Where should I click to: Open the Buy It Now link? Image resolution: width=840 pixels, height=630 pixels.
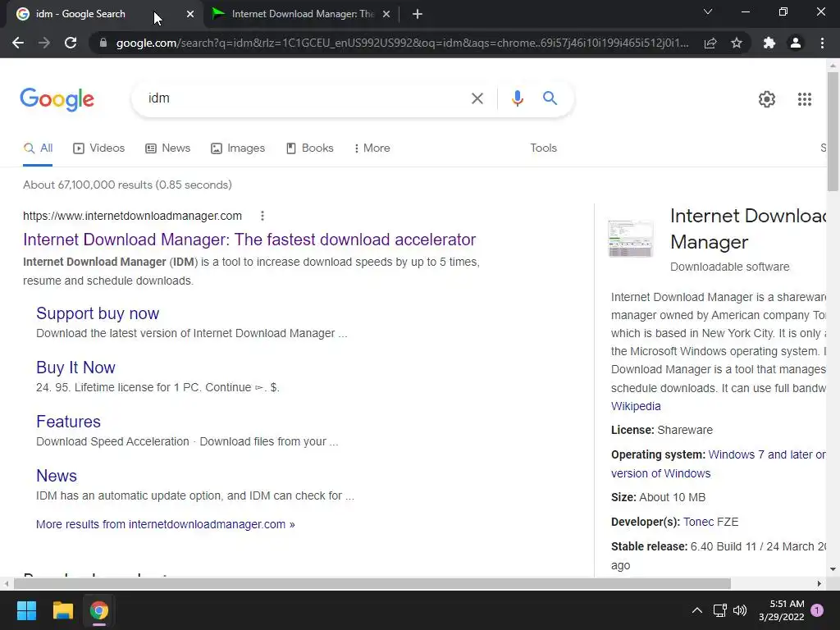point(75,367)
